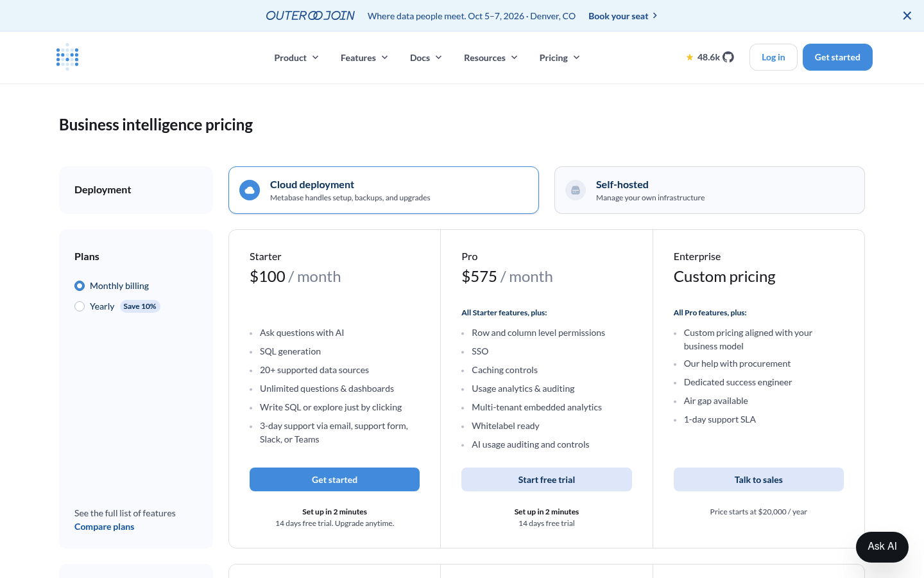Choose the Cloud deployment option
The image size is (924, 578).
point(384,190)
